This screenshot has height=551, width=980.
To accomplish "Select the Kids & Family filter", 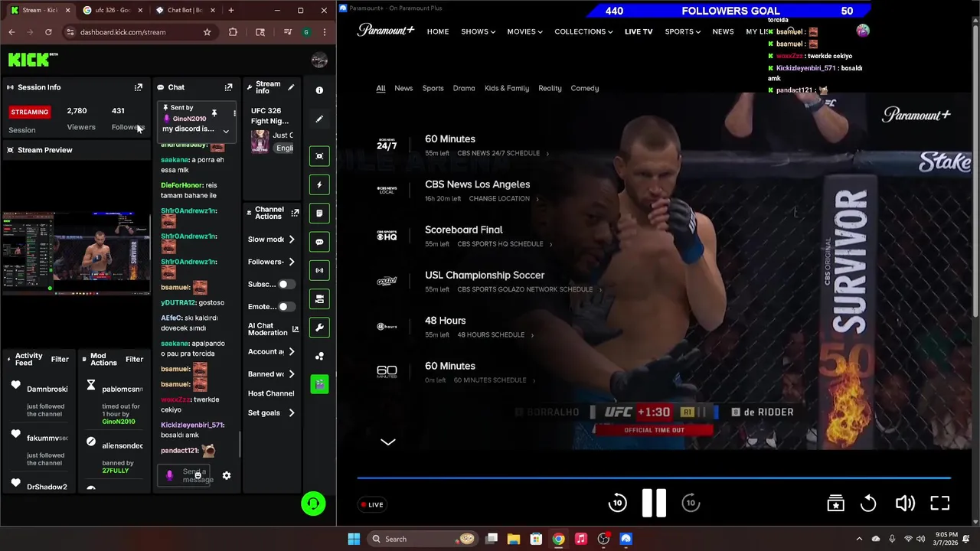I will [507, 88].
